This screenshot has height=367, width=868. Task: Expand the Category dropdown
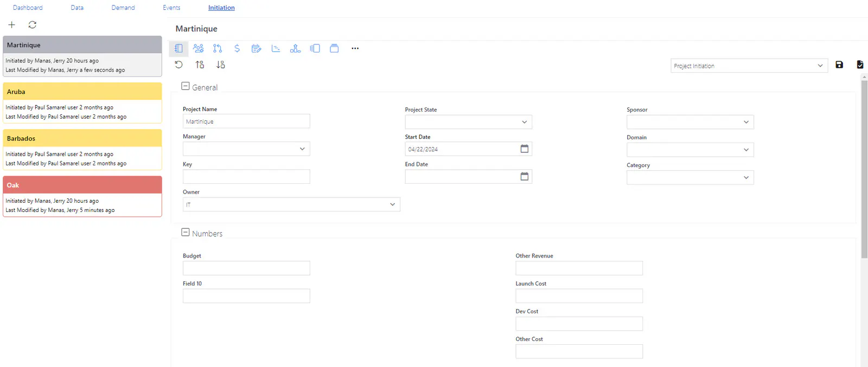click(690, 177)
